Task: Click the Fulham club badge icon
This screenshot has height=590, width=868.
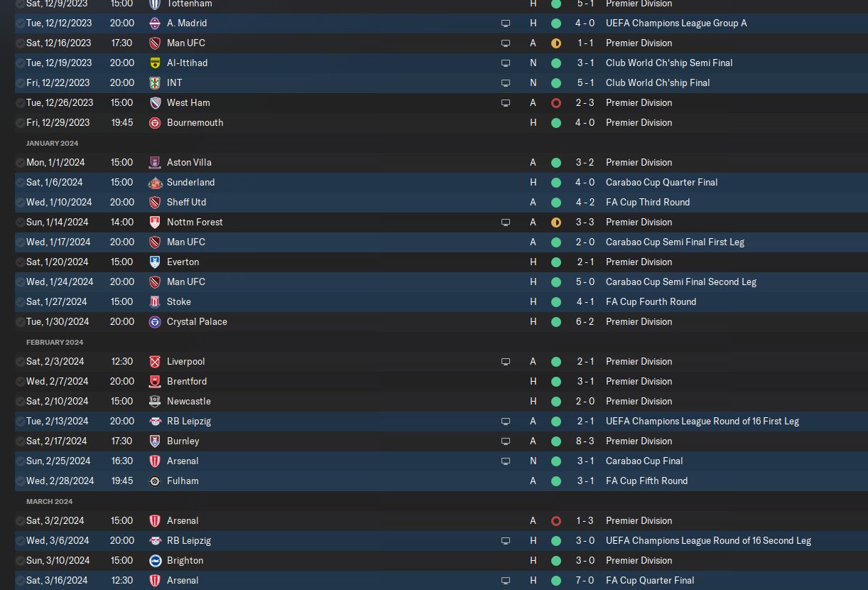Action: (x=155, y=481)
